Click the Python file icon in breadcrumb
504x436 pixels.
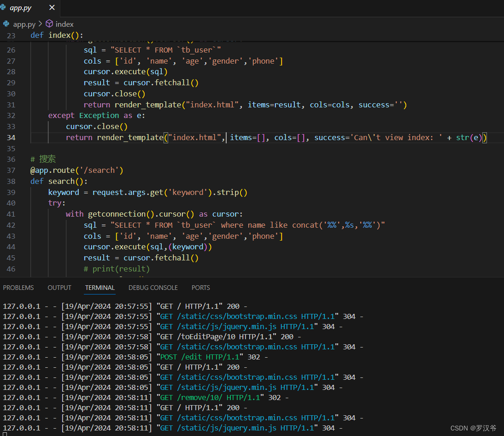[x=6, y=24]
